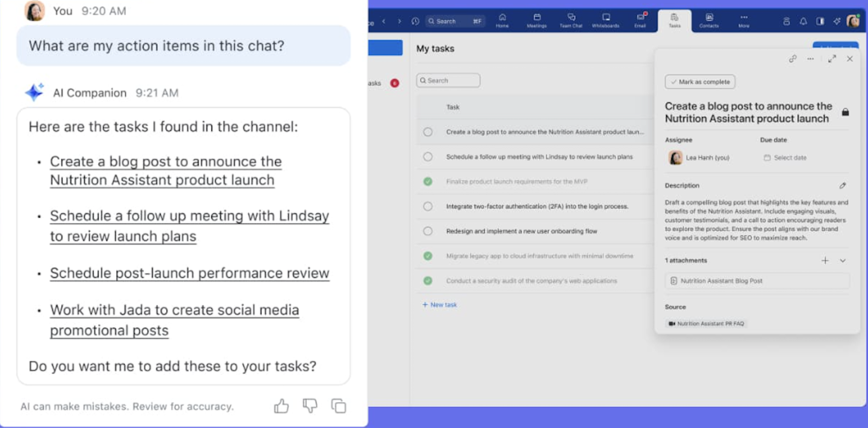Edit the task description pencil icon
Image resolution: width=868 pixels, height=428 pixels.
click(x=842, y=185)
